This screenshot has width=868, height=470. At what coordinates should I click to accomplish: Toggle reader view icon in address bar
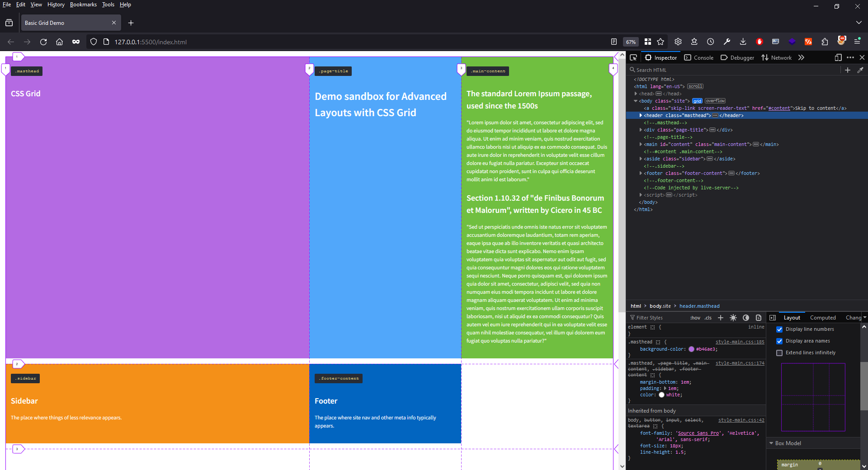coord(614,42)
